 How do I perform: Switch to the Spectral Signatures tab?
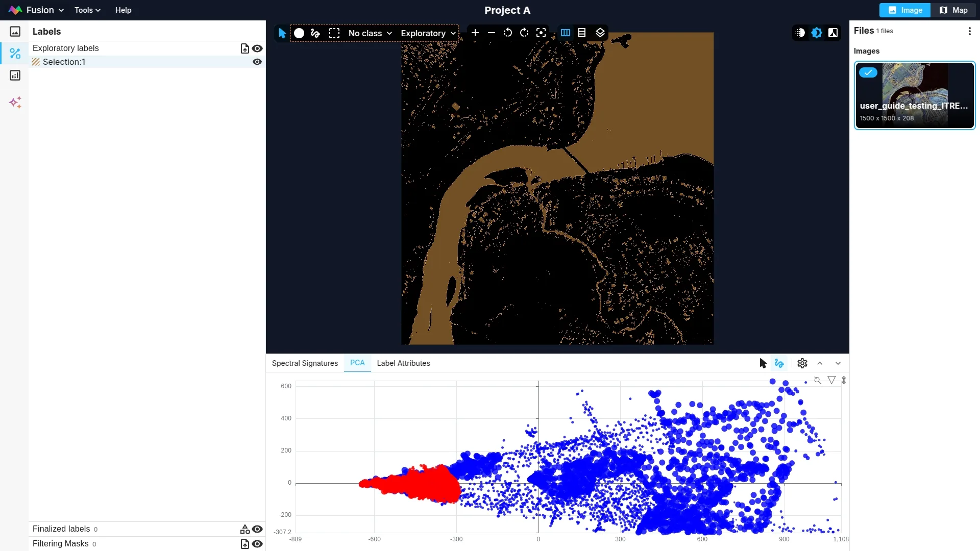click(x=305, y=363)
